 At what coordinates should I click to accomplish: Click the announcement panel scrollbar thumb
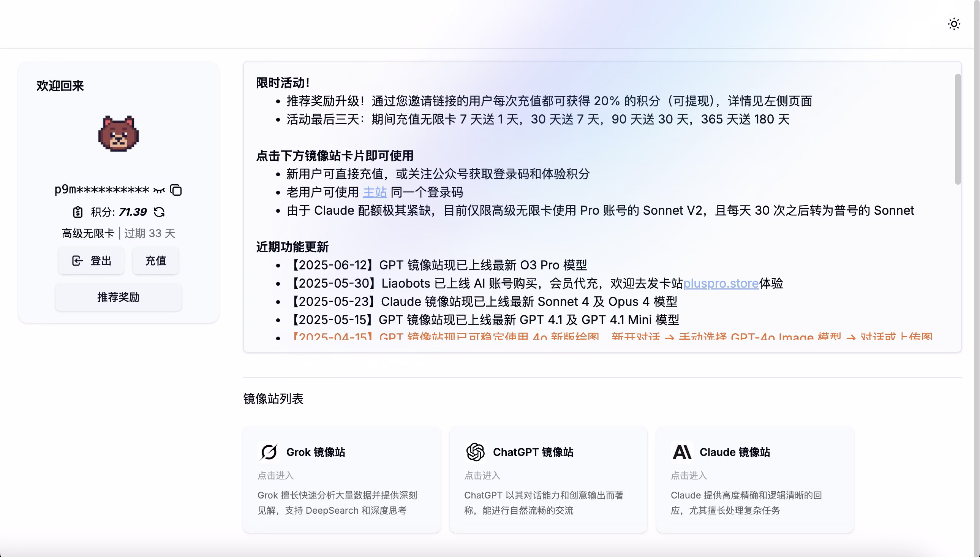point(958,129)
